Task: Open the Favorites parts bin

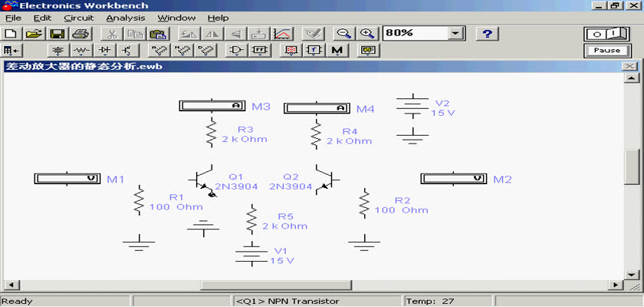Action: pyautogui.click(x=12, y=51)
